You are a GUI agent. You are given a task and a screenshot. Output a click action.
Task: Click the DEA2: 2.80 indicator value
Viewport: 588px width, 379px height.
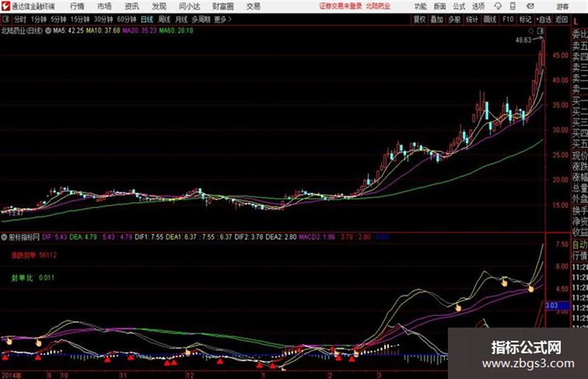pos(281,237)
